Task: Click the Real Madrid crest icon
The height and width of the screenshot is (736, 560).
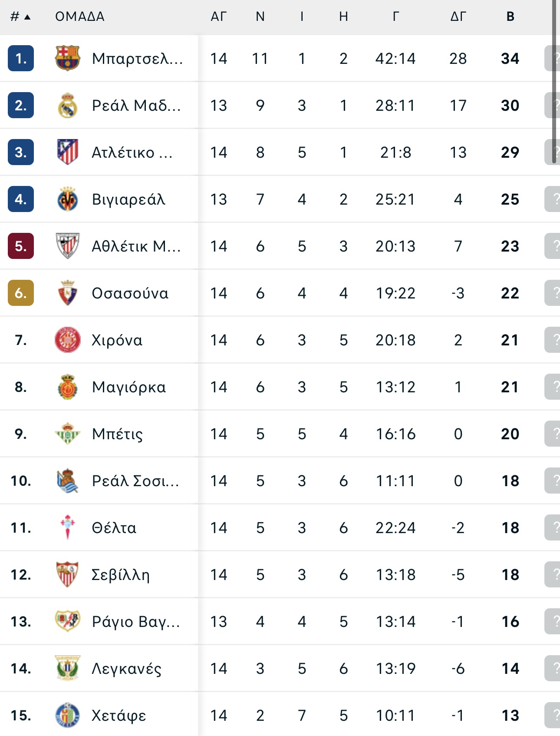Action: [x=67, y=105]
